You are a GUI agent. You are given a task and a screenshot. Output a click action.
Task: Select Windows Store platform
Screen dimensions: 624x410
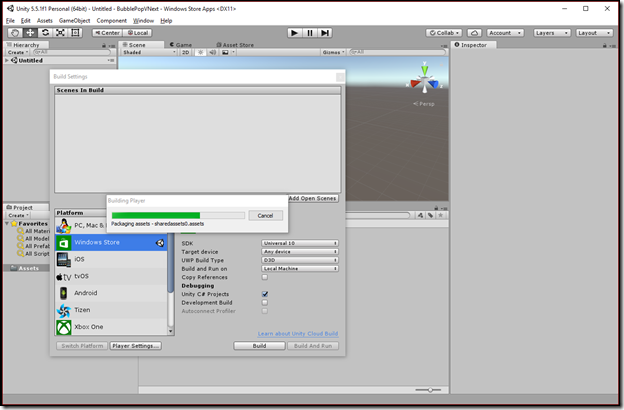[111, 242]
